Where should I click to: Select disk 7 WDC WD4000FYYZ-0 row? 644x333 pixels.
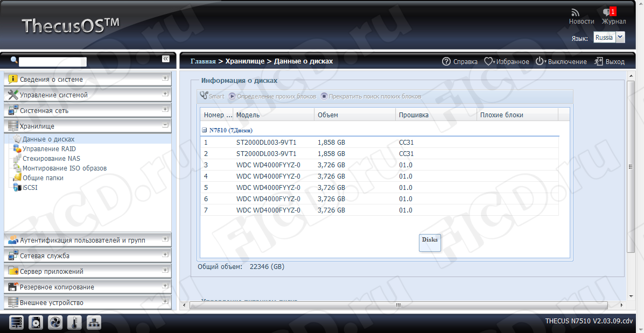coord(380,210)
